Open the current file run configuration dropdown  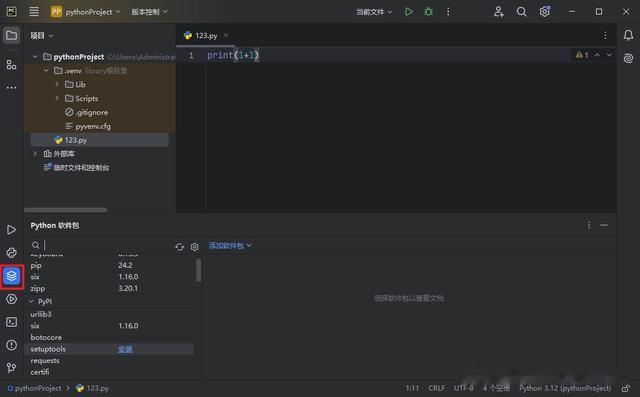click(x=374, y=12)
